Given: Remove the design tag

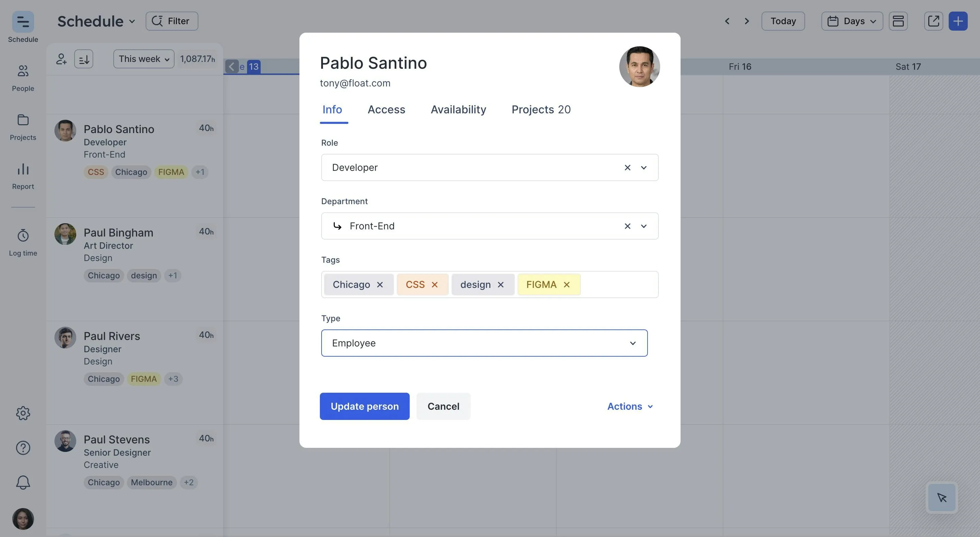Looking at the screenshot, I should click(501, 285).
